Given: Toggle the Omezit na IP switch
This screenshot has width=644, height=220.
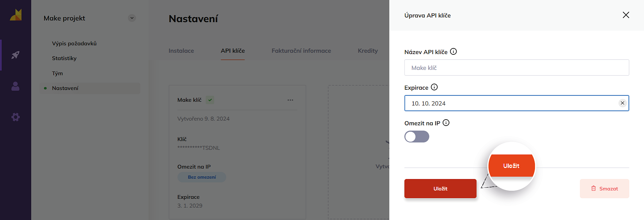Looking at the screenshot, I should tap(417, 137).
